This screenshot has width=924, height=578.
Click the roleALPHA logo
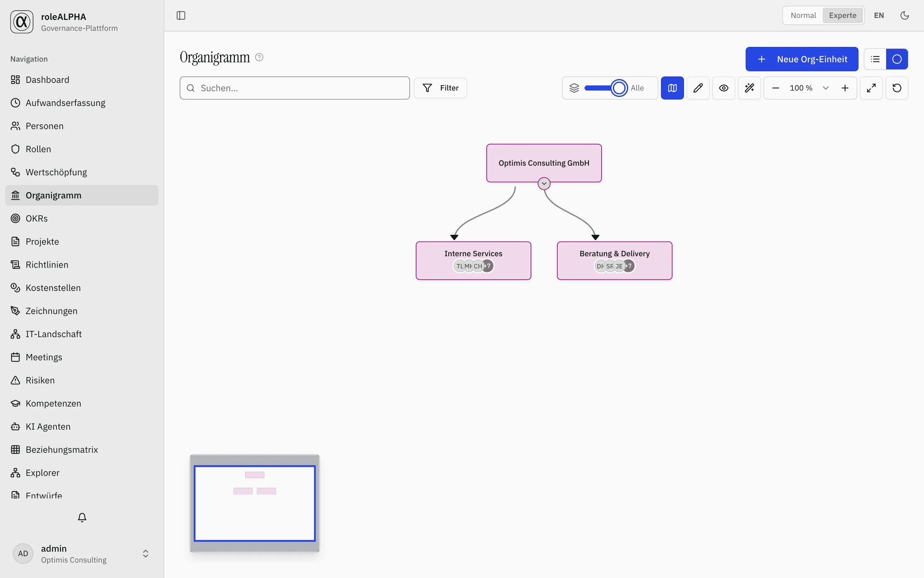(x=22, y=22)
